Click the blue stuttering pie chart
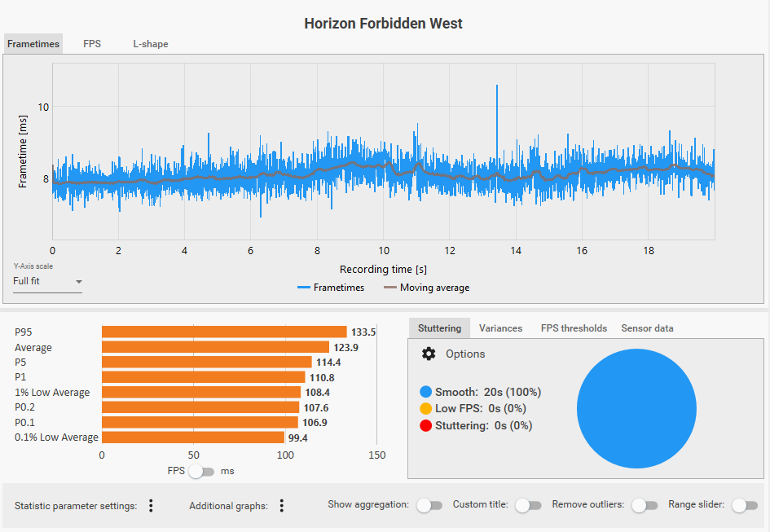Image resolution: width=770 pixels, height=532 pixels. point(636,409)
